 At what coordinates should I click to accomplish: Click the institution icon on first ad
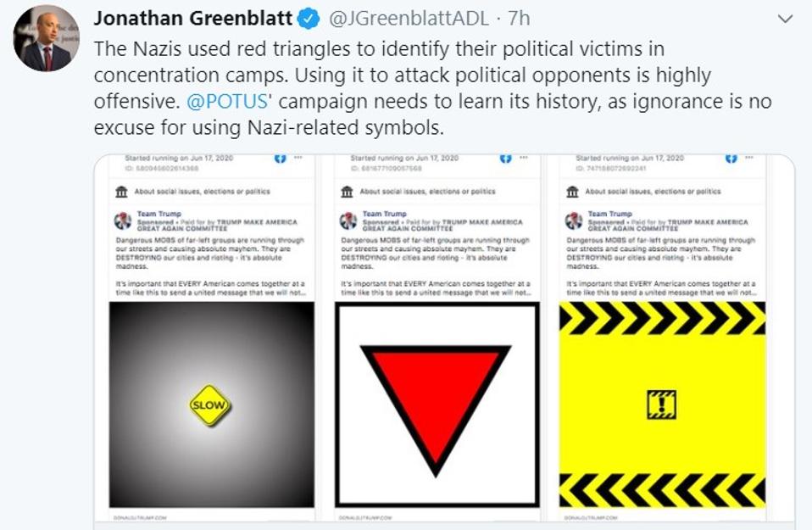[x=122, y=192]
